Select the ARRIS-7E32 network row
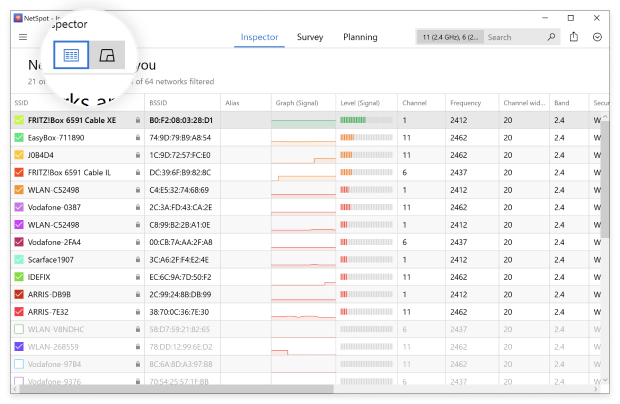Image resolution: width=620 pixels, height=404 pixels. coord(305,312)
